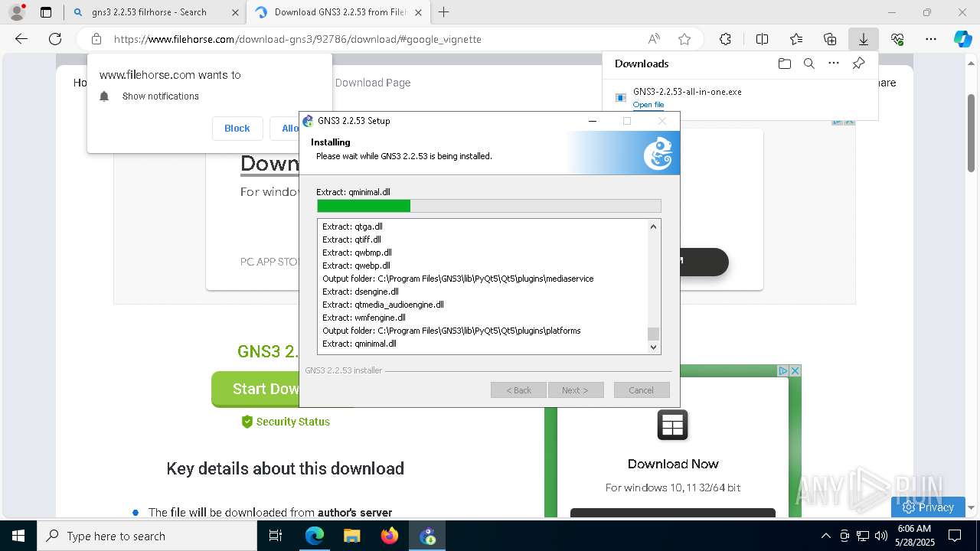Click installer log scroll down arrow
Viewport: 980px width, 551px height.
(653, 347)
